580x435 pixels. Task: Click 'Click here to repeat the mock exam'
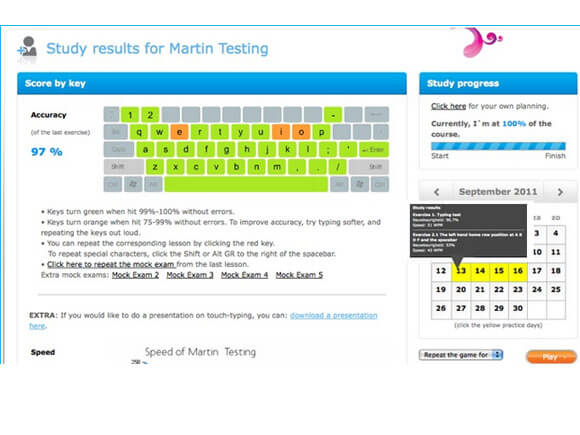coord(111,264)
